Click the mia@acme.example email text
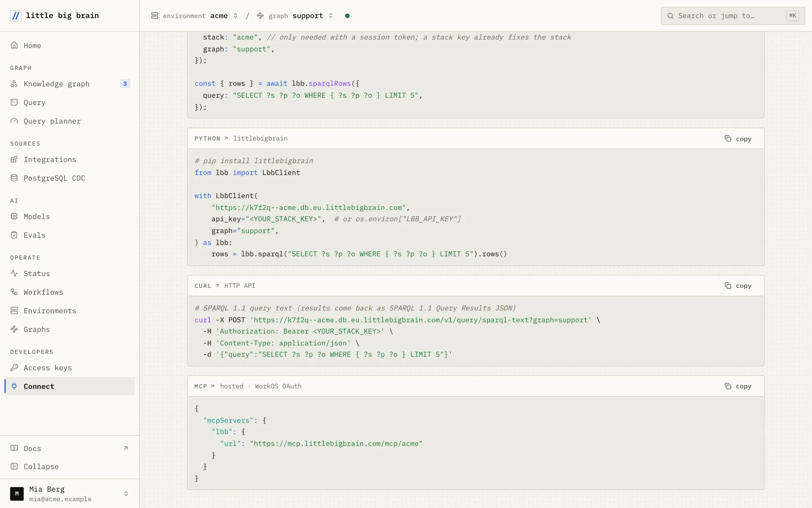 [x=60, y=499]
